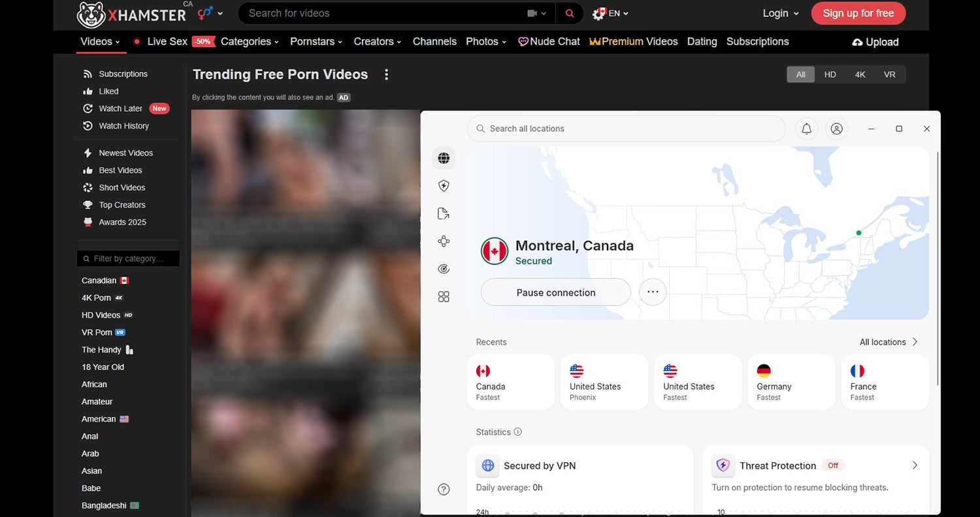Open All locations link
Viewport: 980px width, 517px height.
(889, 342)
